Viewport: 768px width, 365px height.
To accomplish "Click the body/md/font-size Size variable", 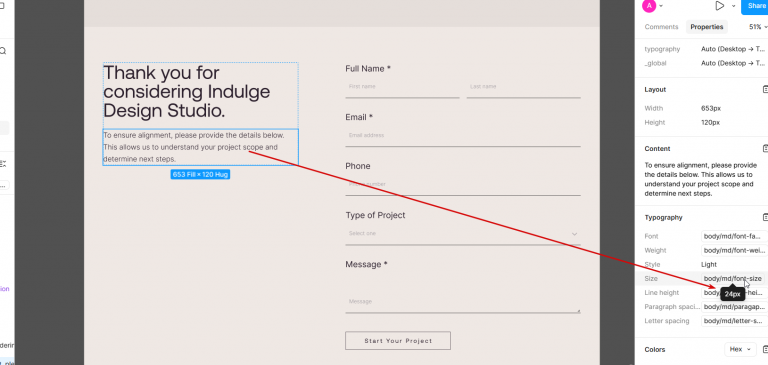I will click(x=733, y=278).
